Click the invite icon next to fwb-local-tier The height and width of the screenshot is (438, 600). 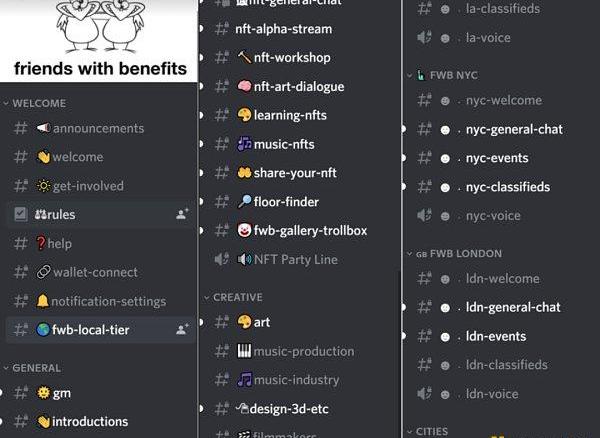tap(182, 329)
